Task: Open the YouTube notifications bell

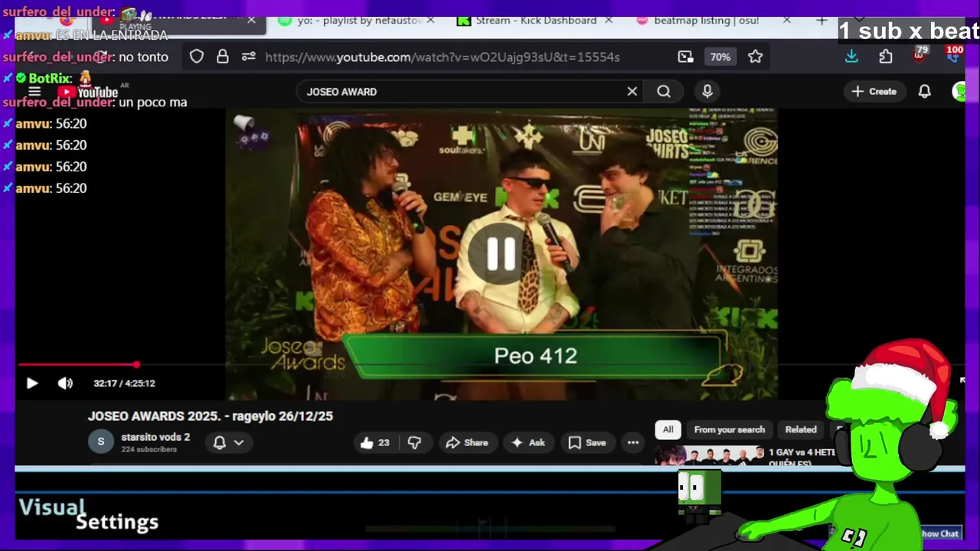Action: [925, 91]
